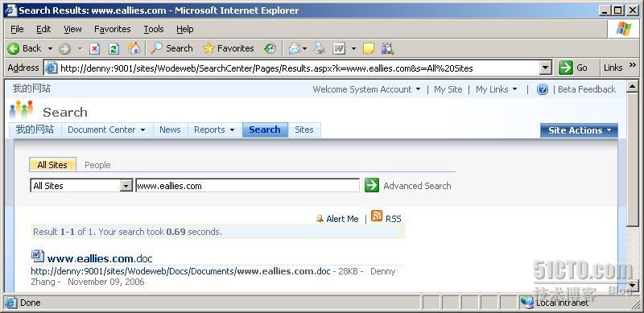The width and height of the screenshot is (644, 313).
Task: Open the Edit menu
Action: pyautogui.click(x=43, y=29)
